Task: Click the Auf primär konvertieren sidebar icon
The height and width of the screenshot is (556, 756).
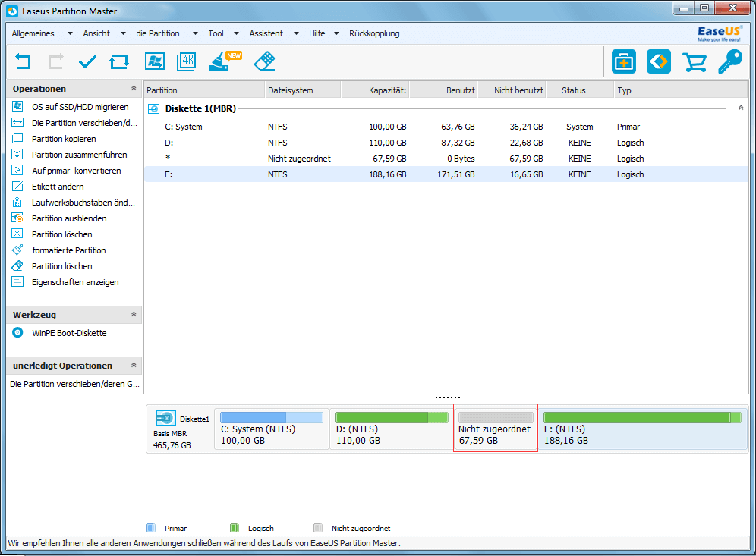Action: tap(17, 170)
